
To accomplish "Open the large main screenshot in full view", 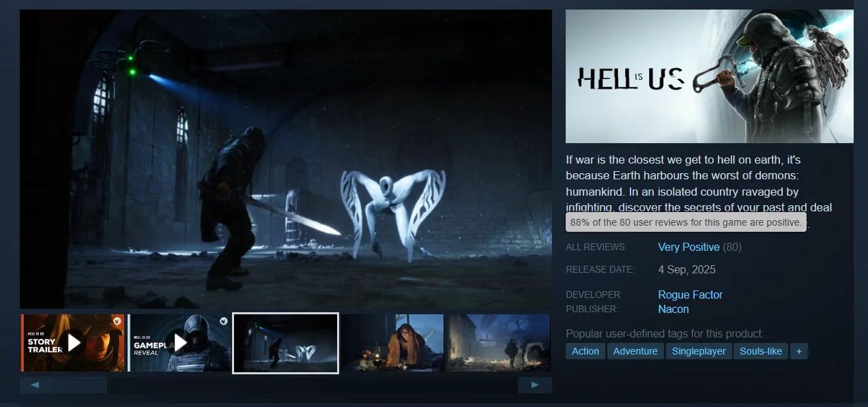I will [286, 159].
